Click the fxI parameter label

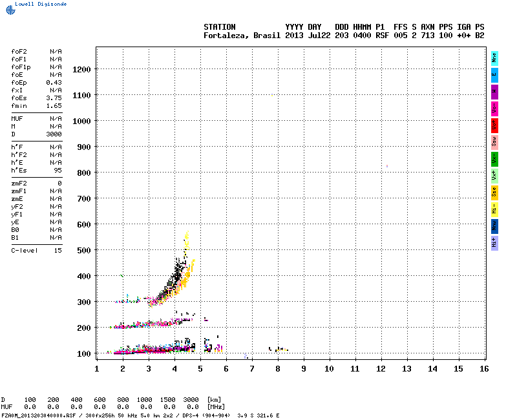pyautogui.click(x=17, y=90)
